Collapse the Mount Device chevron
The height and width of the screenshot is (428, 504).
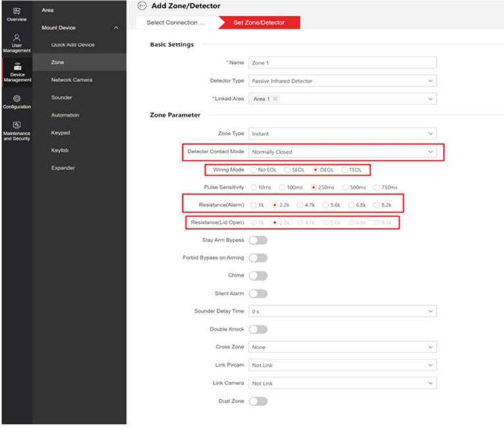click(x=116, y=28)
